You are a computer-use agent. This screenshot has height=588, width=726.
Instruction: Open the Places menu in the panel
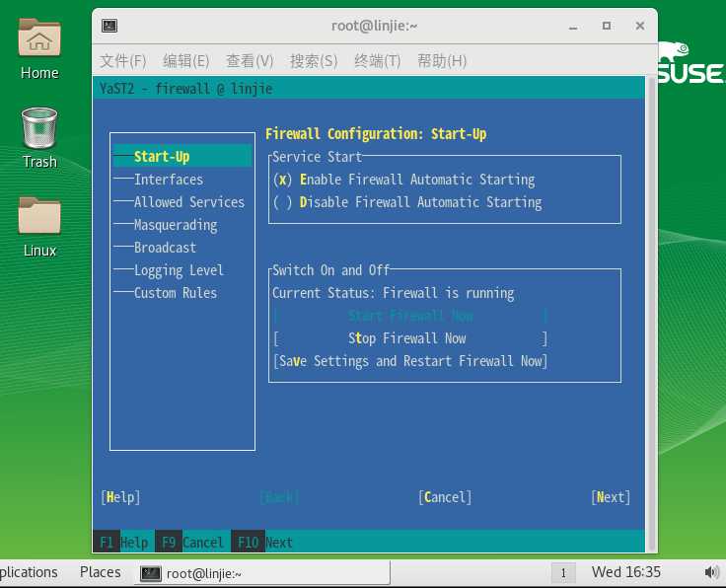(x=100, y=572)
